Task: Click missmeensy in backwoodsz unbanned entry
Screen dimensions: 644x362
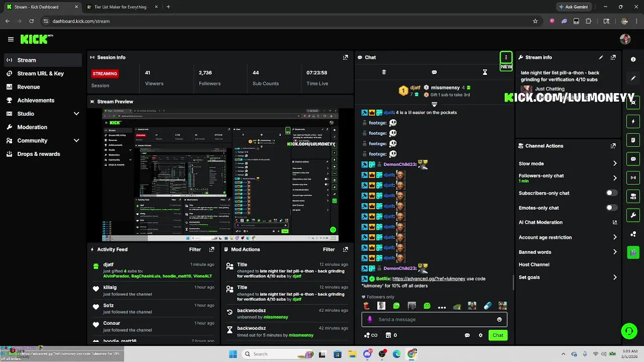Action: (276, 317)
